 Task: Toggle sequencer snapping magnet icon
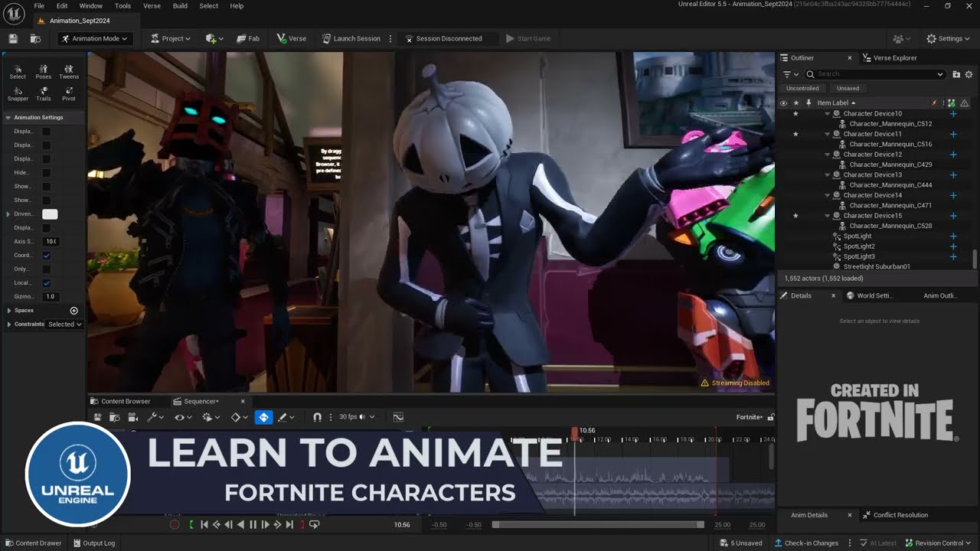pos(317,417)
